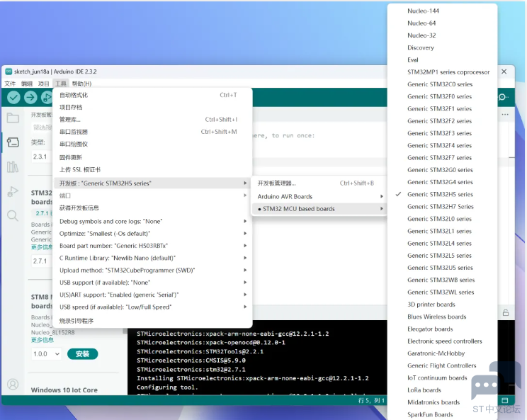Select 3D printer boards
The image size is (527, 420).
click(442, 305)
